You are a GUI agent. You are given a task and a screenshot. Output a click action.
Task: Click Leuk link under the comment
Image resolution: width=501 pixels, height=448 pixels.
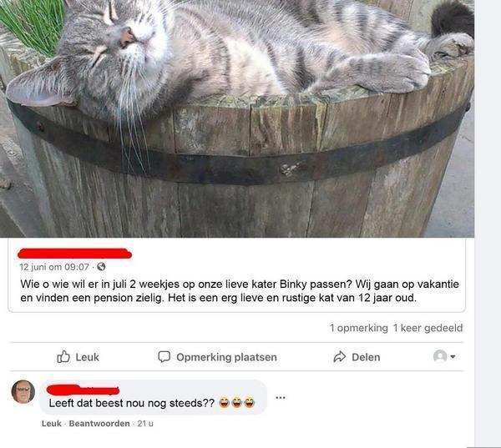(52, 424)
